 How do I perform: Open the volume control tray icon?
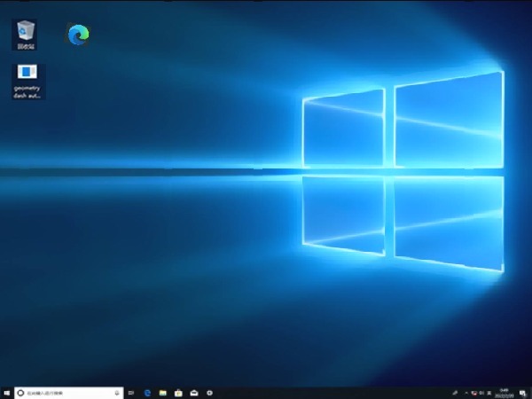pos(481,393)
